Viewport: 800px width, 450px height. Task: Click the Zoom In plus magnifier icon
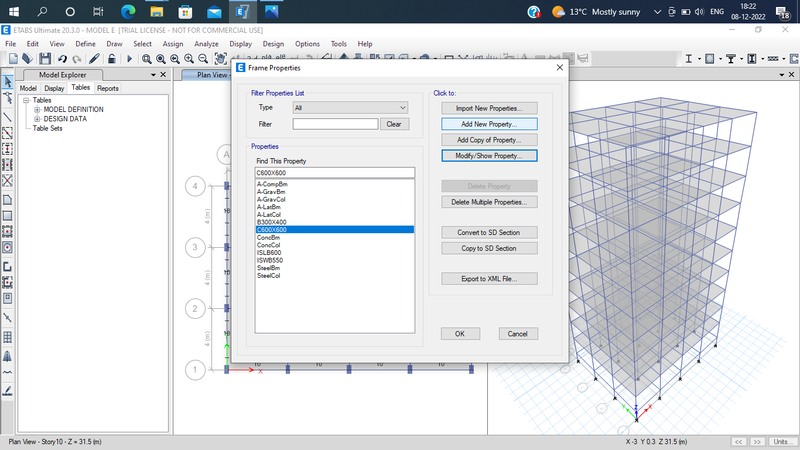[189, 59]
